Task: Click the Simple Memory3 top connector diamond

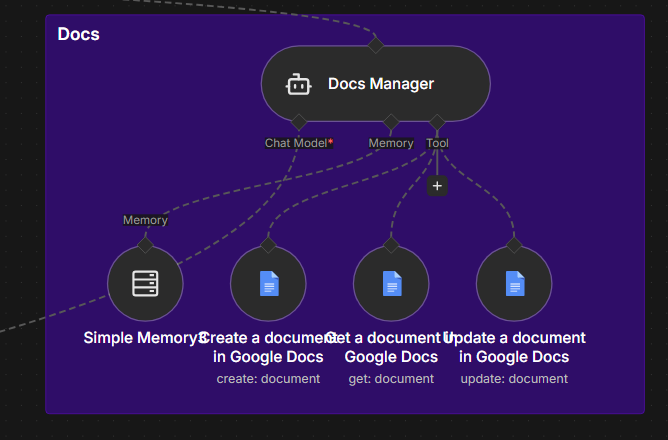Action: [145, 245]
